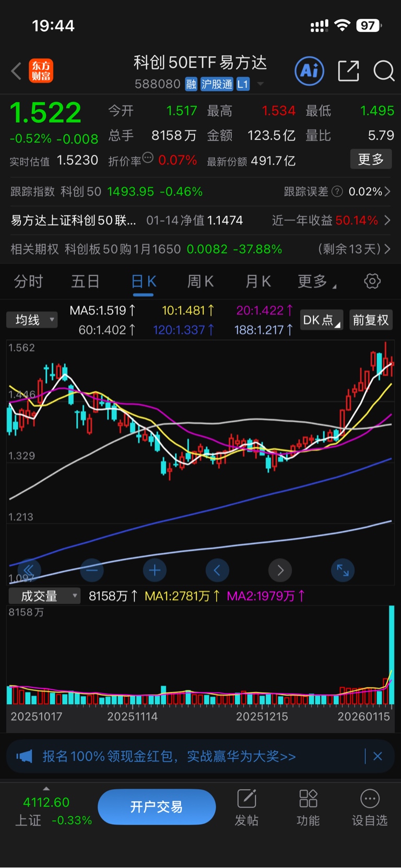Expand 近一年收益 row chevron
This screenshot has height=868, width=401.
point(387,220)
